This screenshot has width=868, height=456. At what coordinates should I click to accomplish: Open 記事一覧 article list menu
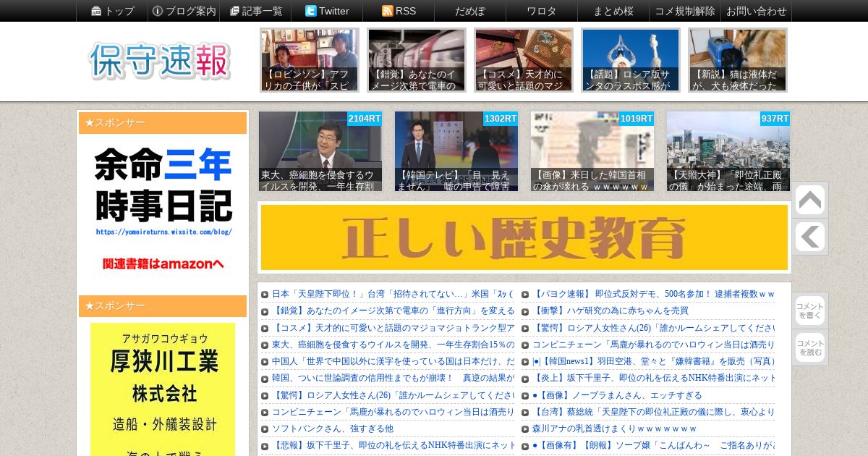click(256, 11)
